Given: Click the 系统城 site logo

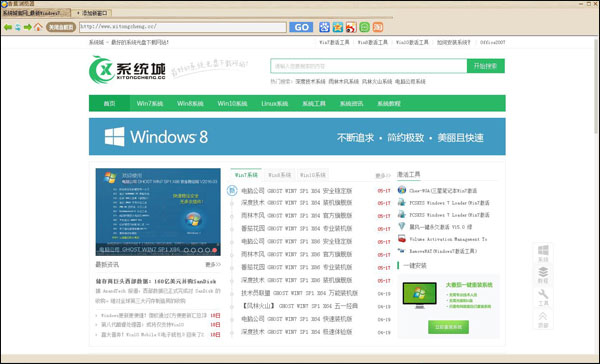Looking at the screenshot, I should click(127, 70).
